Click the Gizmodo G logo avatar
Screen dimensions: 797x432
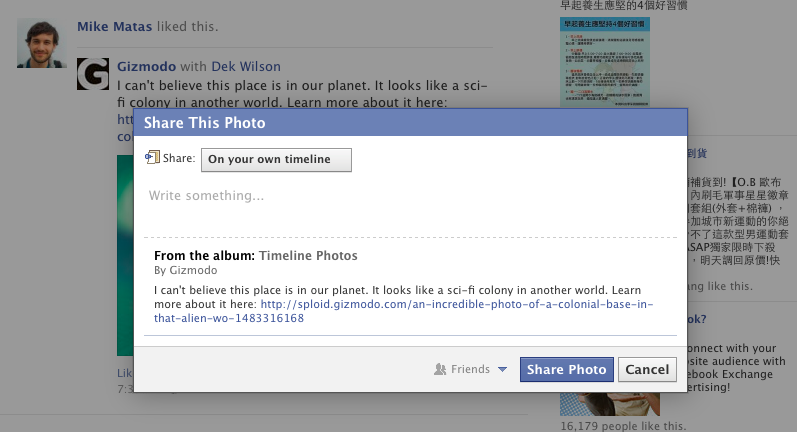93,74
